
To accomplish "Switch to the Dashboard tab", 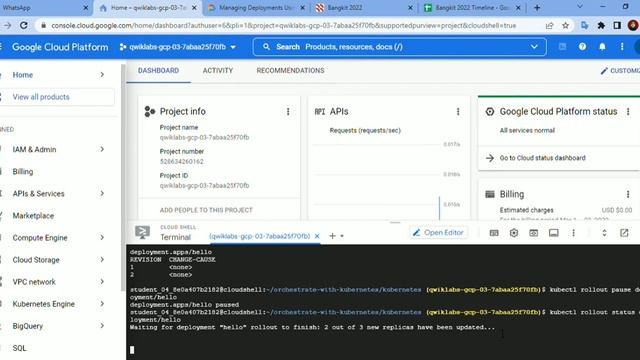I will (158, 71).
